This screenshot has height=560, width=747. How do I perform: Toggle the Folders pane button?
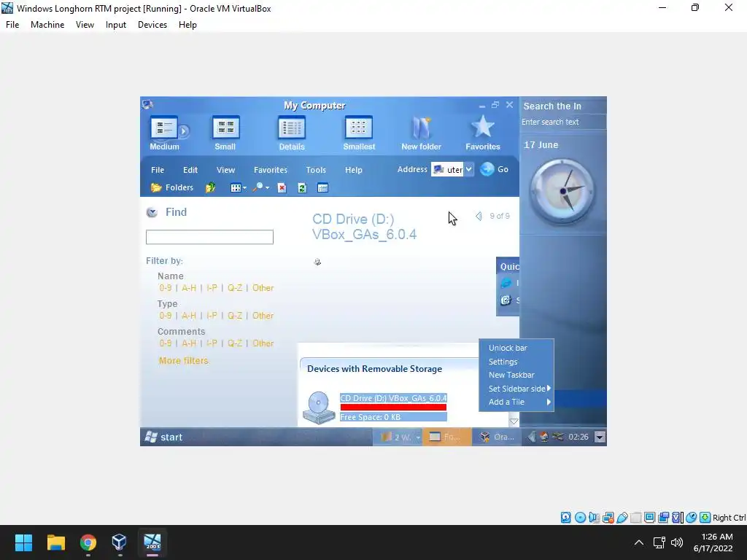point(172,187)
